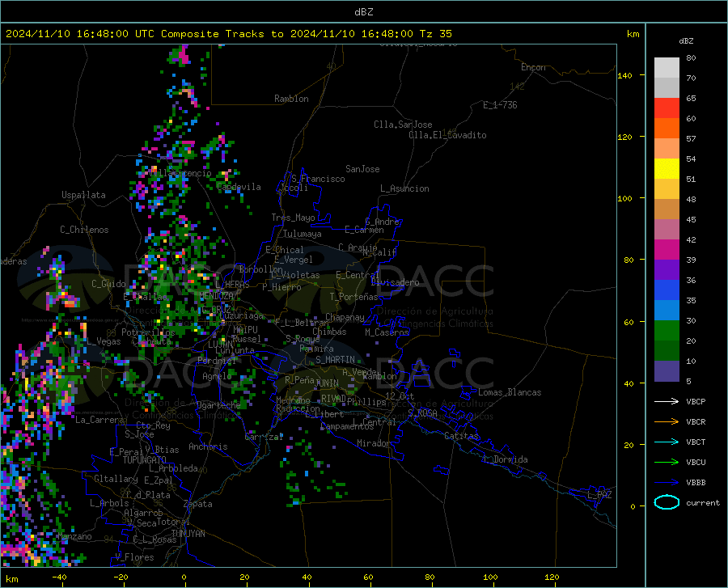Click the Ramblon label near top

[291, 99]
